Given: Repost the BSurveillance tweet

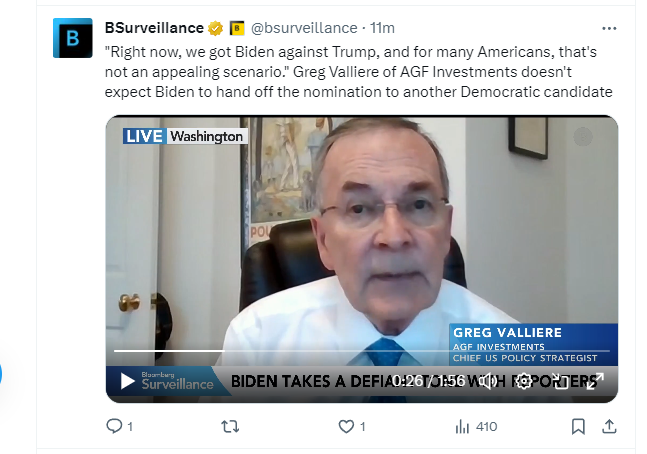Looking at the screenshot, I should (229, 427).
